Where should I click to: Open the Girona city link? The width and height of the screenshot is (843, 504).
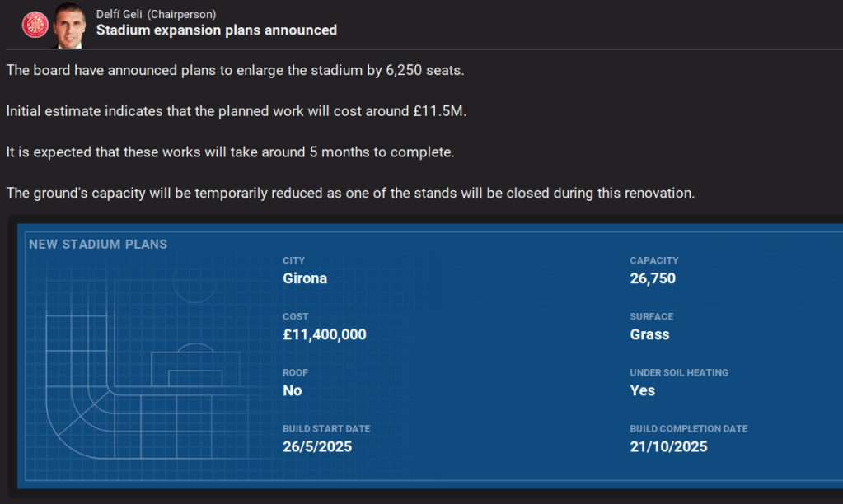point(305,278)
